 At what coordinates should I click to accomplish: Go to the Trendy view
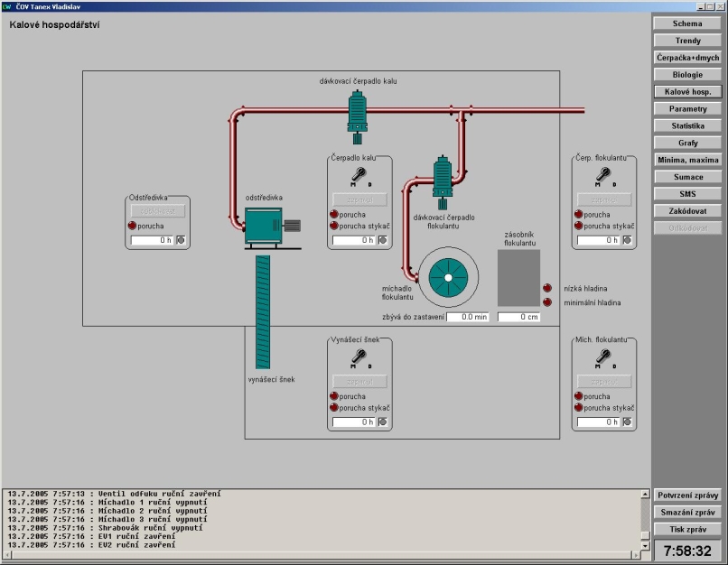687,41
